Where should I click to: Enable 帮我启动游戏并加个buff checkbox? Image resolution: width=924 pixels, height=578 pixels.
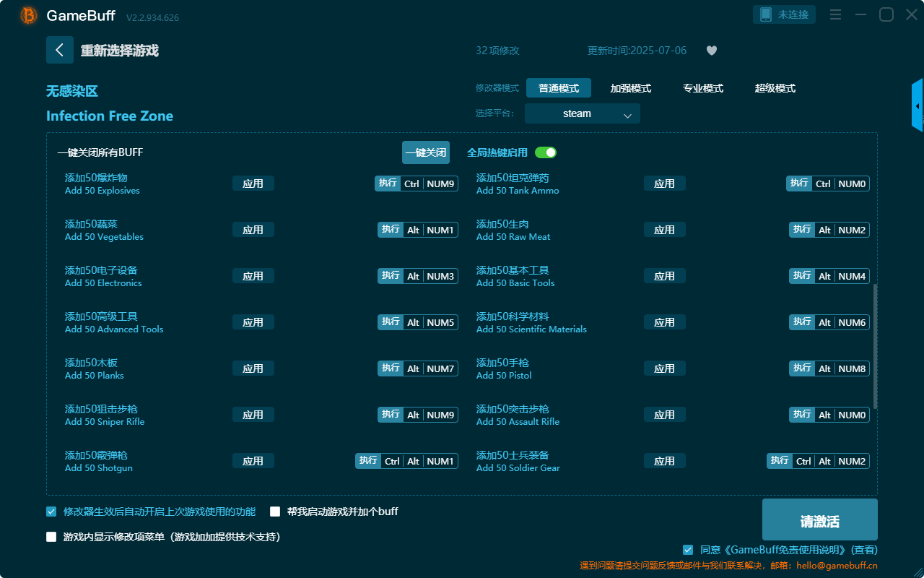tap(275, 511)
